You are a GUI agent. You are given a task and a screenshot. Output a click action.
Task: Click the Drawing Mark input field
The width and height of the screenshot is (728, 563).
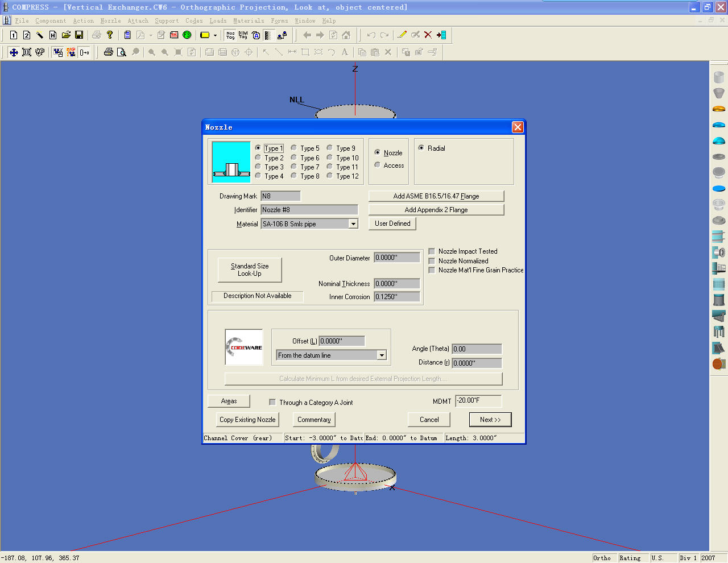pos(280,196)
